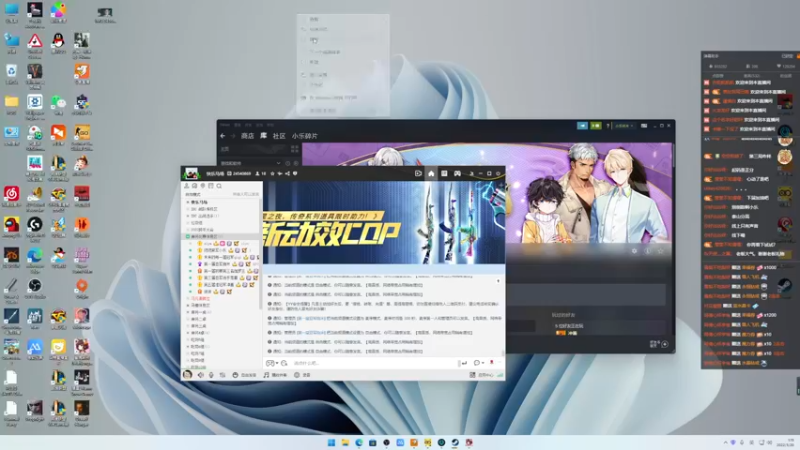This screenshot has height=450, width=800.
Task: Expand the dropdown arrow beside the YY emoji icon
Action: (x=277, y=363)
